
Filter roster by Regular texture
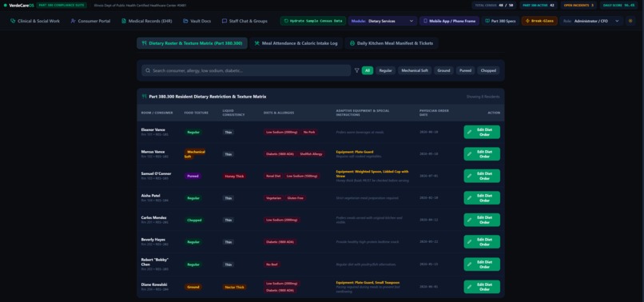pos(385,70)
